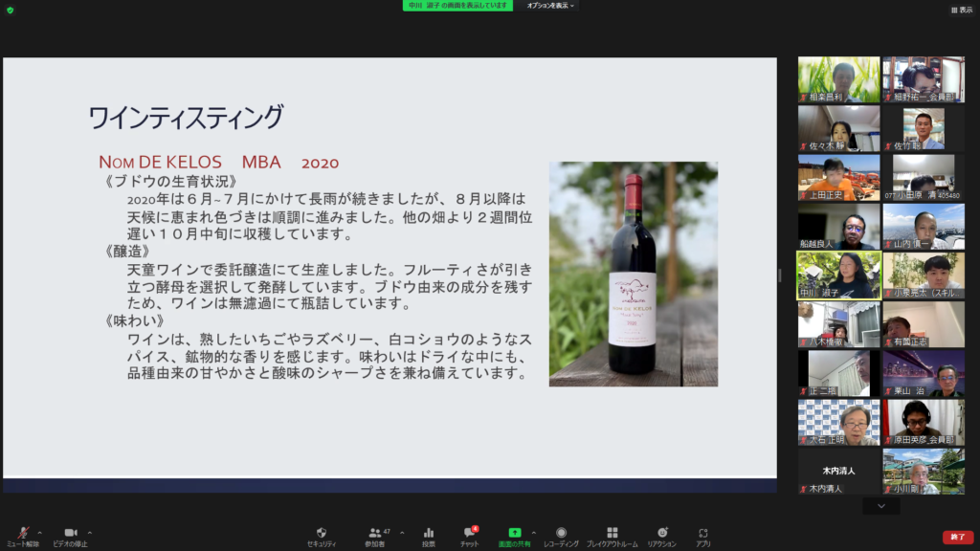
Task: Select highlighted 中川 淑子 speaker tile
Action: (x=838, y=275)
